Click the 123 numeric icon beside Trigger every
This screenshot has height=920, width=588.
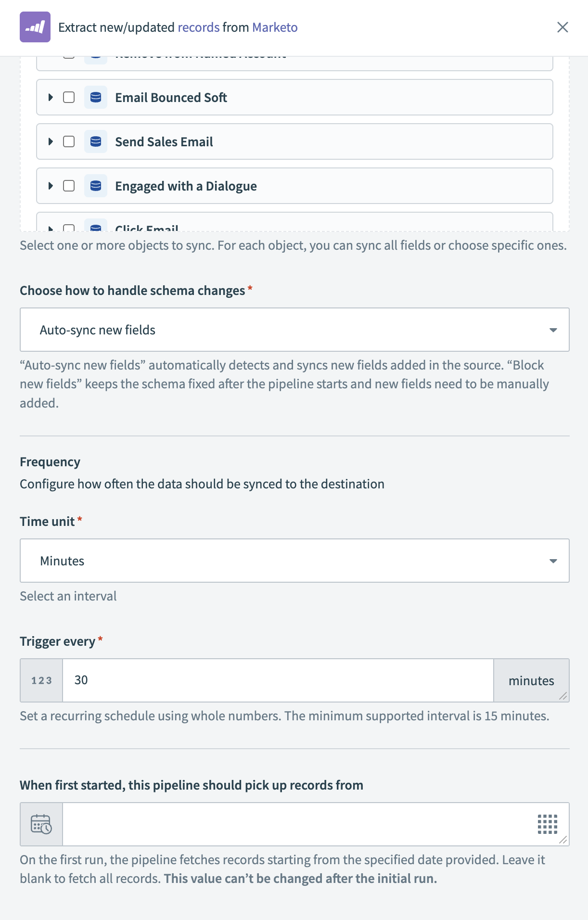tap(41, 680)
